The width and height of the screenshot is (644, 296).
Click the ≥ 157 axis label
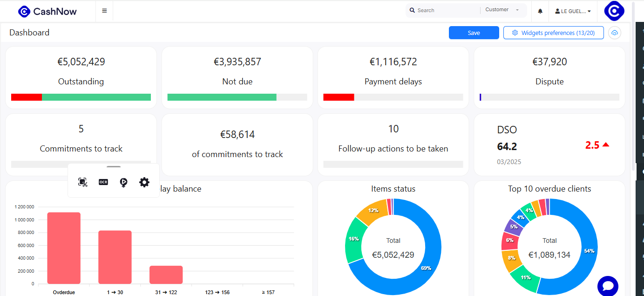268,292
